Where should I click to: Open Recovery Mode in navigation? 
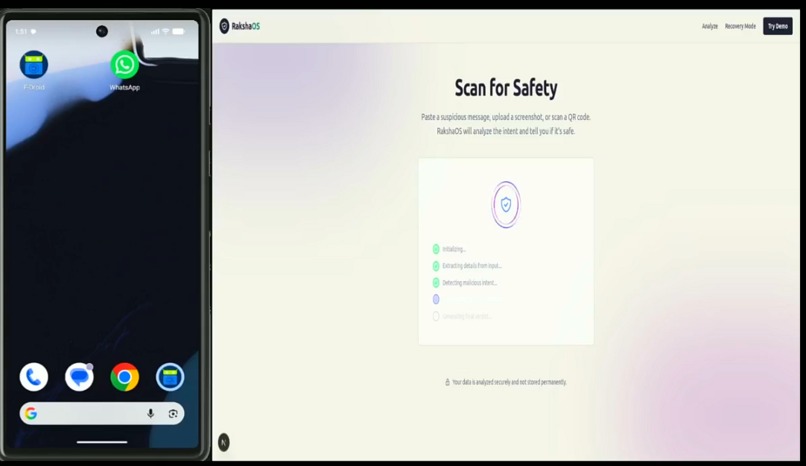(740, 26)
